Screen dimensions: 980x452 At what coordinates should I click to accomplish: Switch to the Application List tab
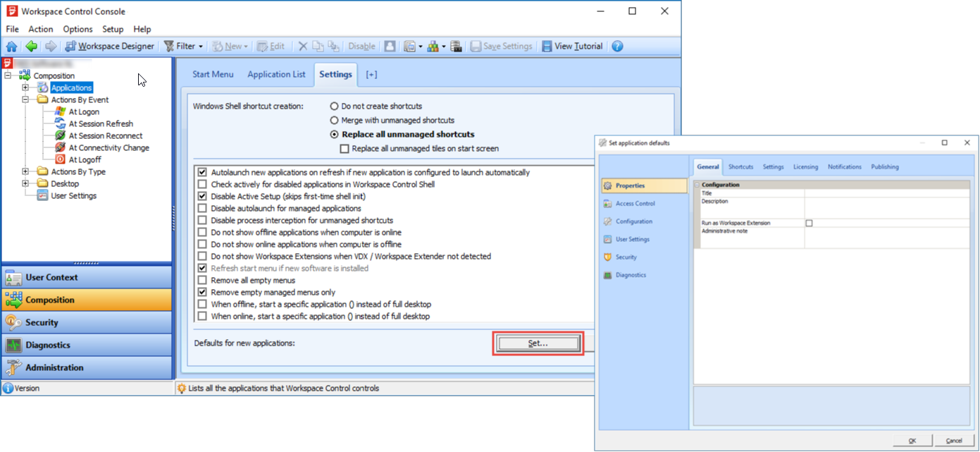click(276, 74)
